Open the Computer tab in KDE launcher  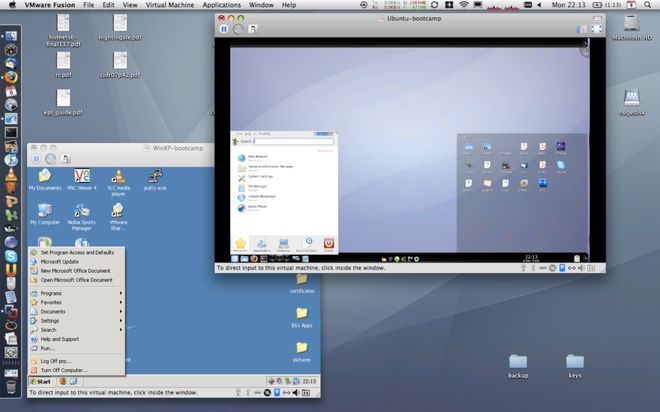283,244
